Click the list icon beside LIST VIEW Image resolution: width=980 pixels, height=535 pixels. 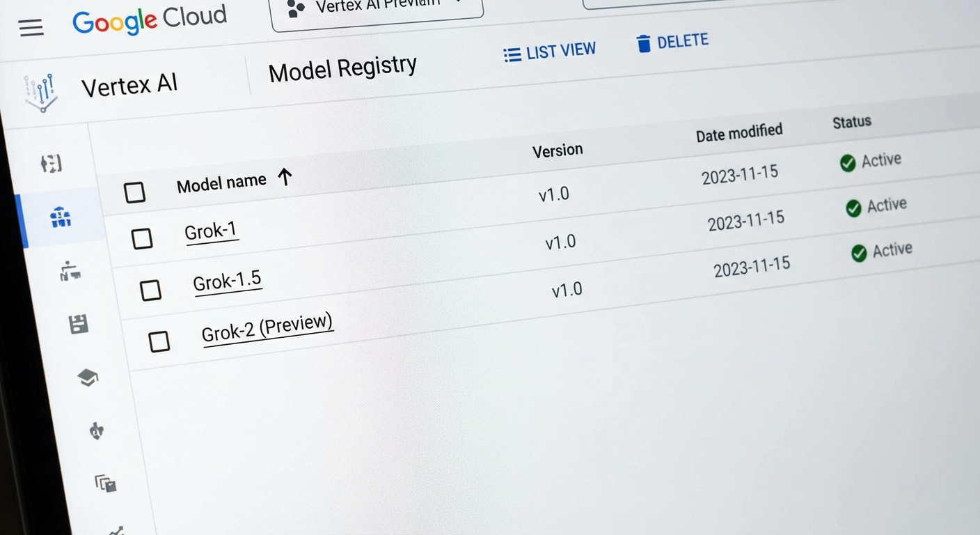[512, 54]
